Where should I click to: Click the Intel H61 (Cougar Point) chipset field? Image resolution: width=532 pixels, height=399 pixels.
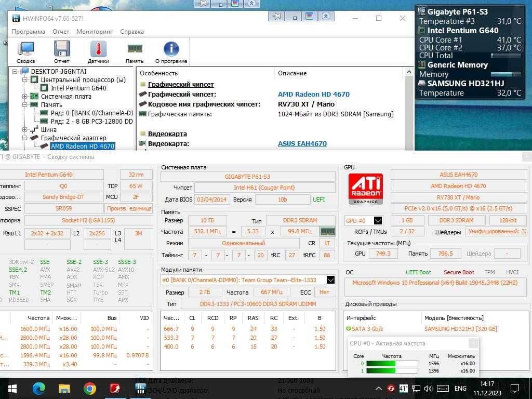[x=264, y=188]
